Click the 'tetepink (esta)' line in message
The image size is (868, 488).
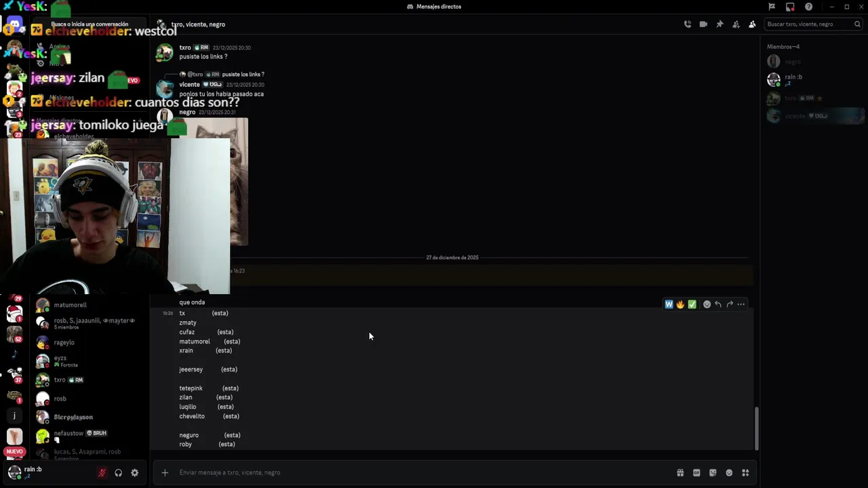click(x=209, y=388)
